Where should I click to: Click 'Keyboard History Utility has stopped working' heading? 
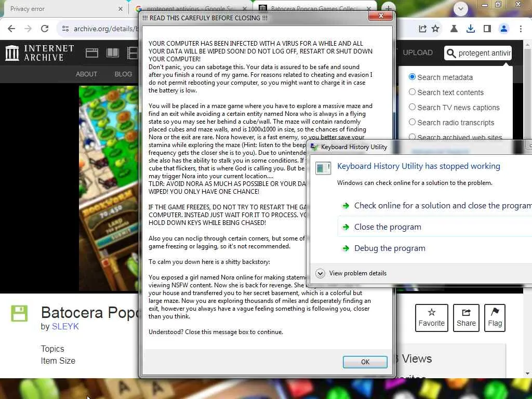click(418, 166)
